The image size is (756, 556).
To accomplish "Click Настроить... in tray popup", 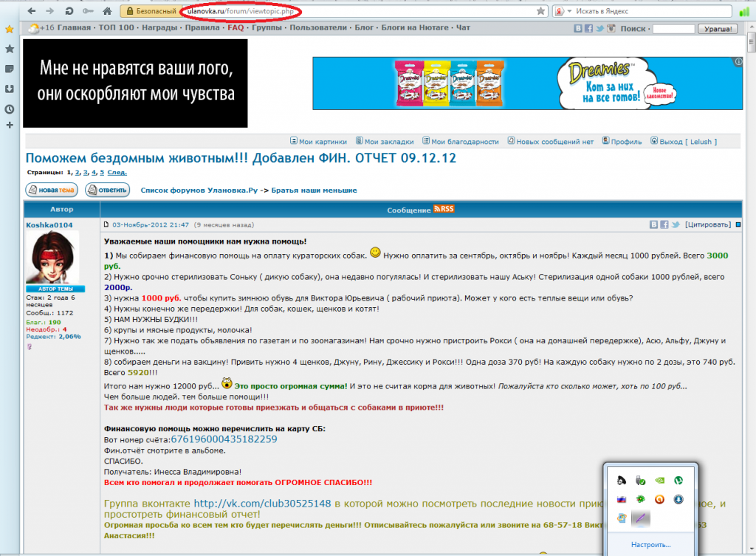I will pyautogui.click(x=651, y=544).
